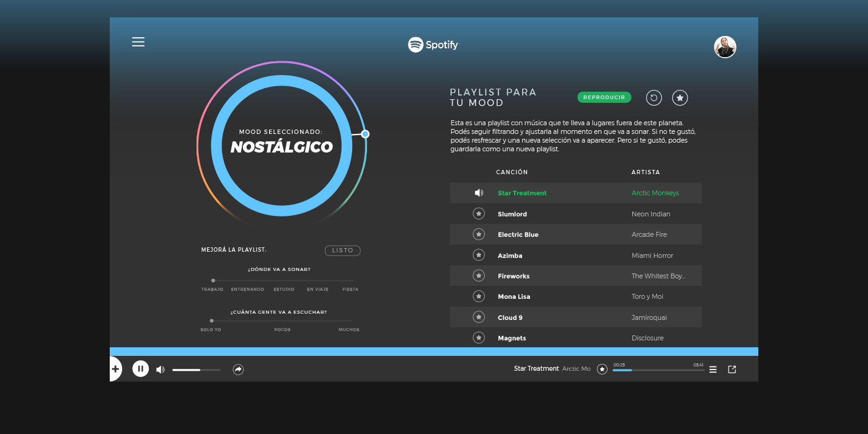Open artist Disclosure

[x=647, y=338]
